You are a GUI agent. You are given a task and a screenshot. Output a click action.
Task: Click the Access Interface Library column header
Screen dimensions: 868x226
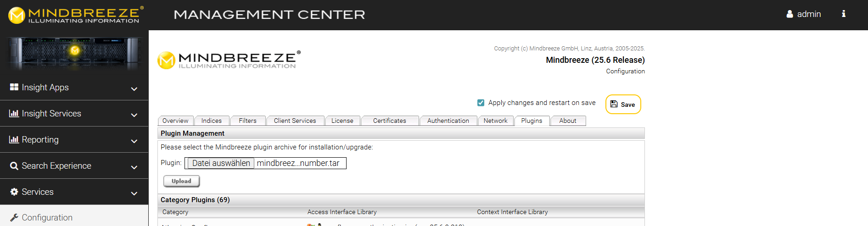click(x=342, y=212)
